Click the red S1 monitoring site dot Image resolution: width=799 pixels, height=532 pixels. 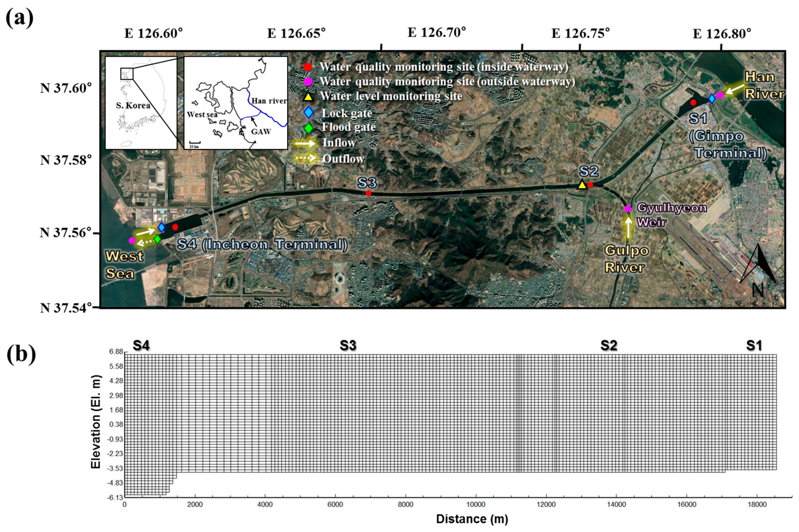(x=693, y=102)
